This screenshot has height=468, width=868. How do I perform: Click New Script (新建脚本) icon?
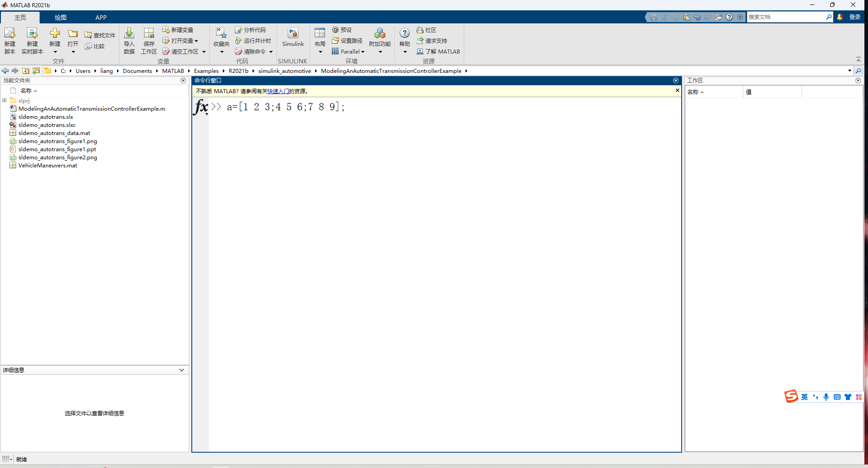click(10, 34)
